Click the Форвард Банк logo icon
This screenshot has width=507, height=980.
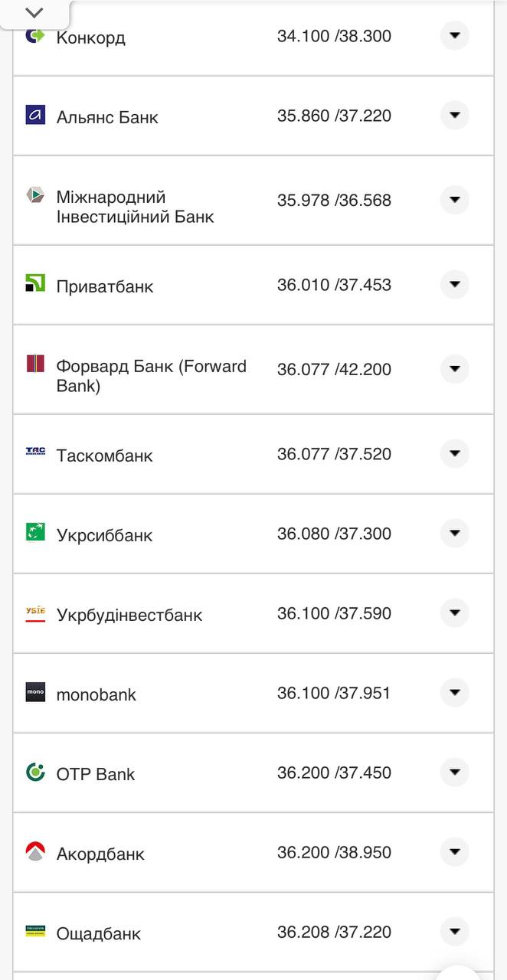35,364
